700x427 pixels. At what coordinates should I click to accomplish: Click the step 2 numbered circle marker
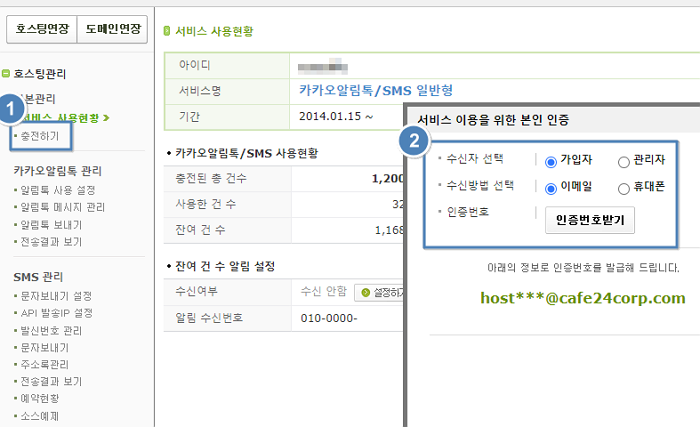tap(414, 141)
